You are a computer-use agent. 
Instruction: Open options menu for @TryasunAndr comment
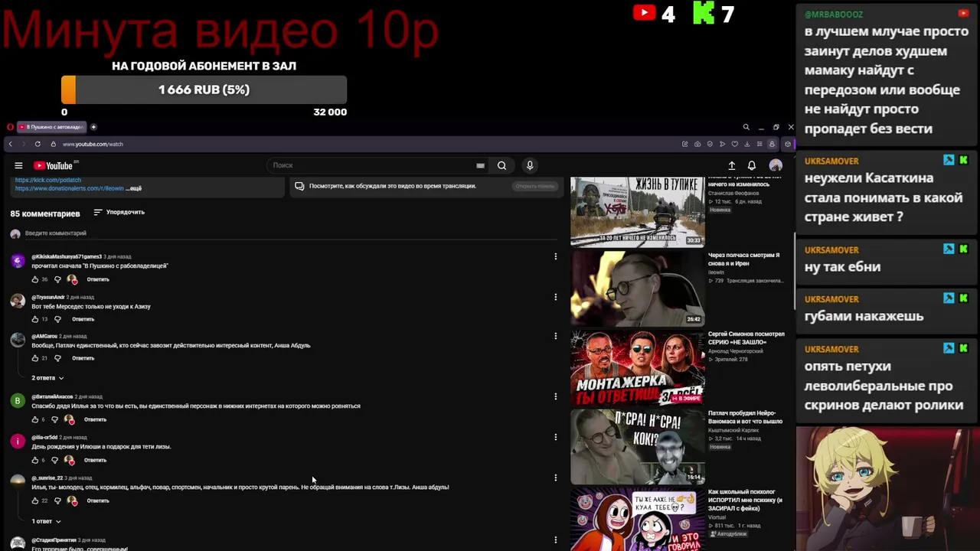[x=556, y=297]
